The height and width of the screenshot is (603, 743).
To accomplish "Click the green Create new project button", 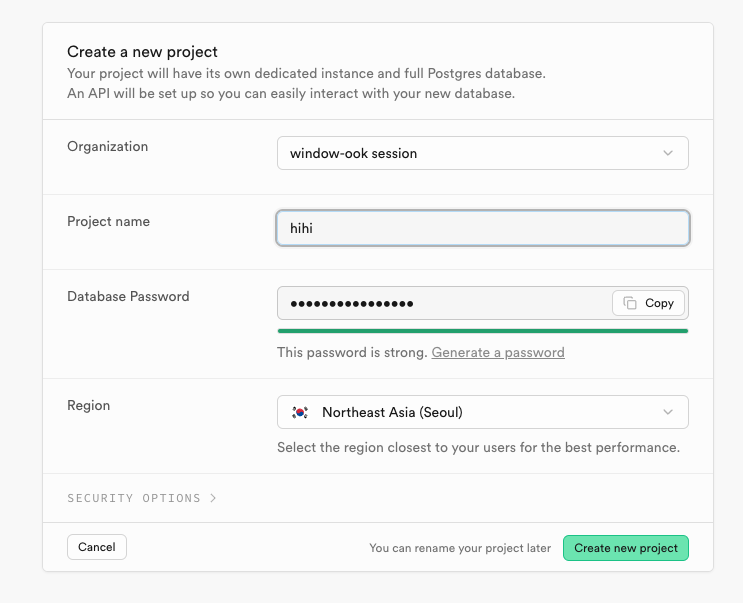I will (626, 548).
